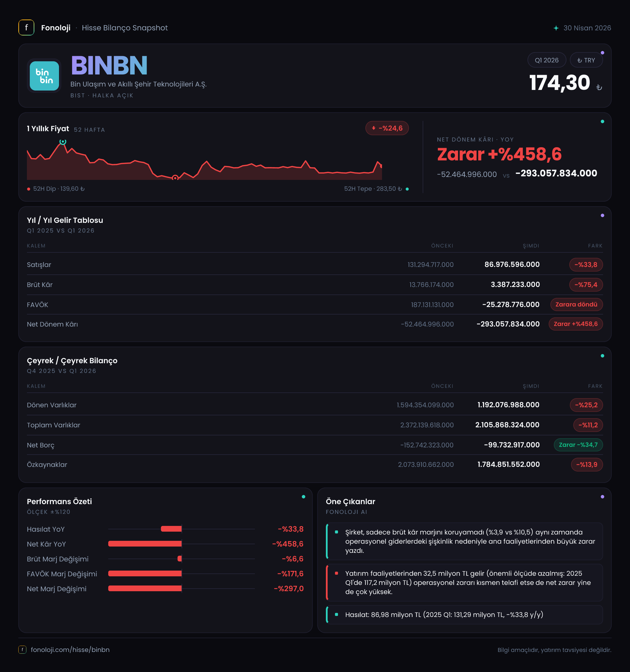Click the Hasılat highlight card in Öne Çıkanlar

[x=464, y=614]
